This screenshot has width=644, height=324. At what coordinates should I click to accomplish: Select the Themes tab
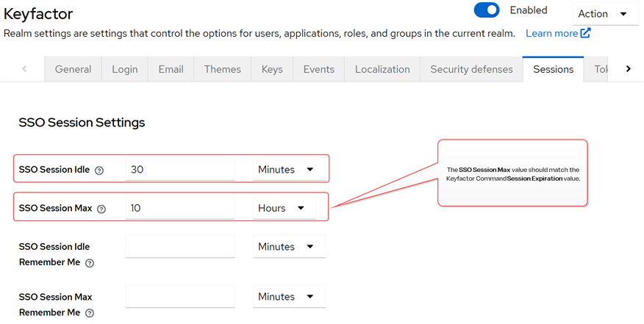[222, 69]
